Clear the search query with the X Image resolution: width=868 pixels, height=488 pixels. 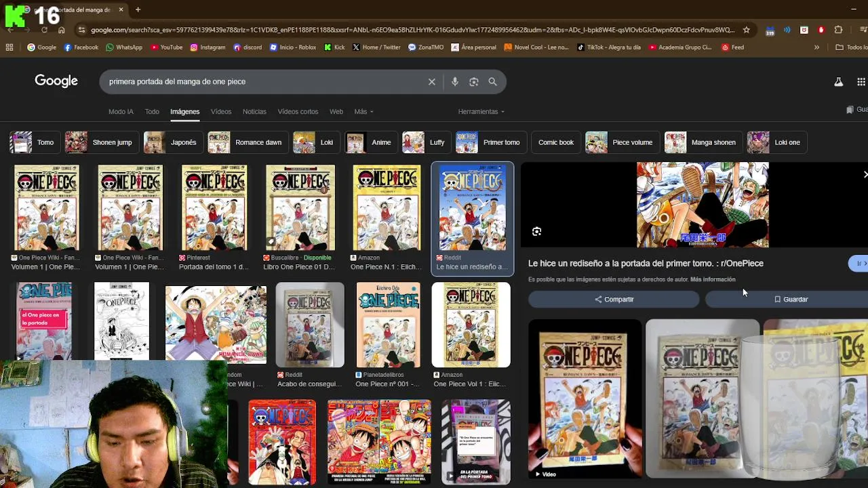click(431, 81)
